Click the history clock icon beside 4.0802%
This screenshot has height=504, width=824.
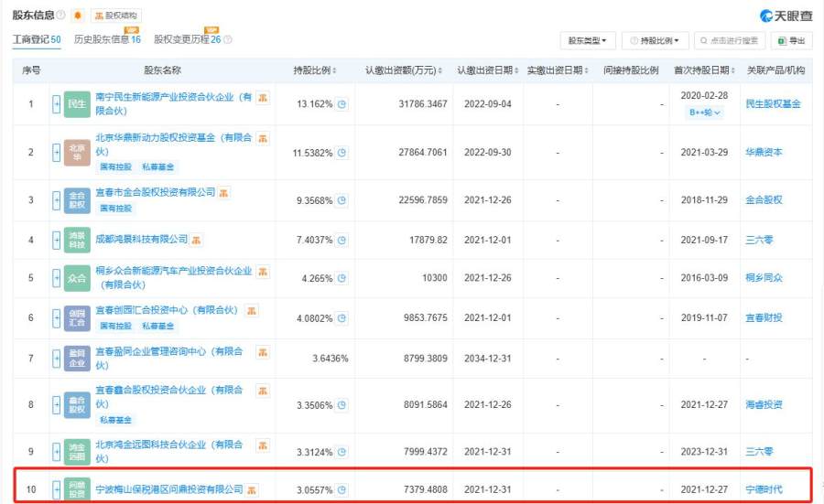[x=342, y=317]
